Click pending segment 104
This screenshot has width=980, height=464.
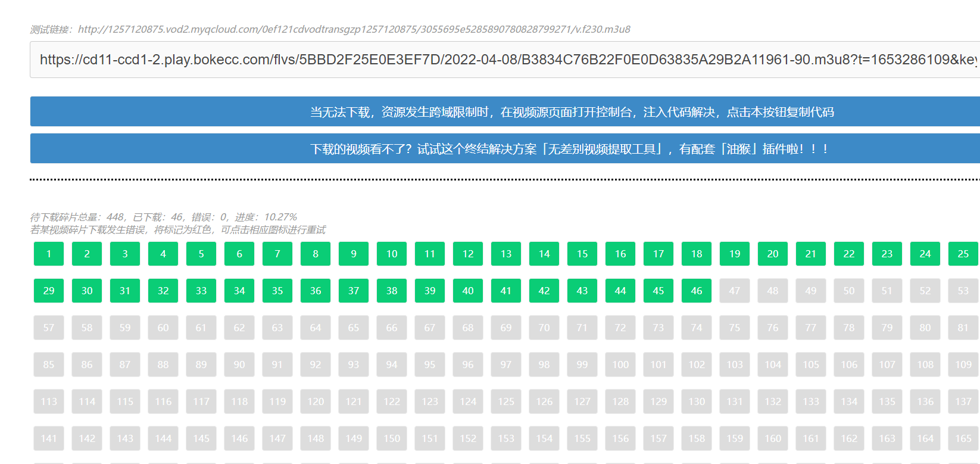click(773, 365)
